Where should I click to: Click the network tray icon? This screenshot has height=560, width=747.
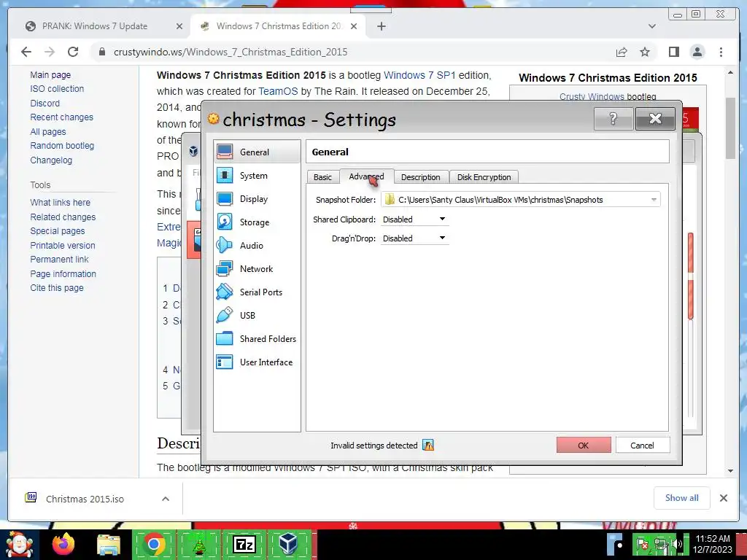click(660, 544)
